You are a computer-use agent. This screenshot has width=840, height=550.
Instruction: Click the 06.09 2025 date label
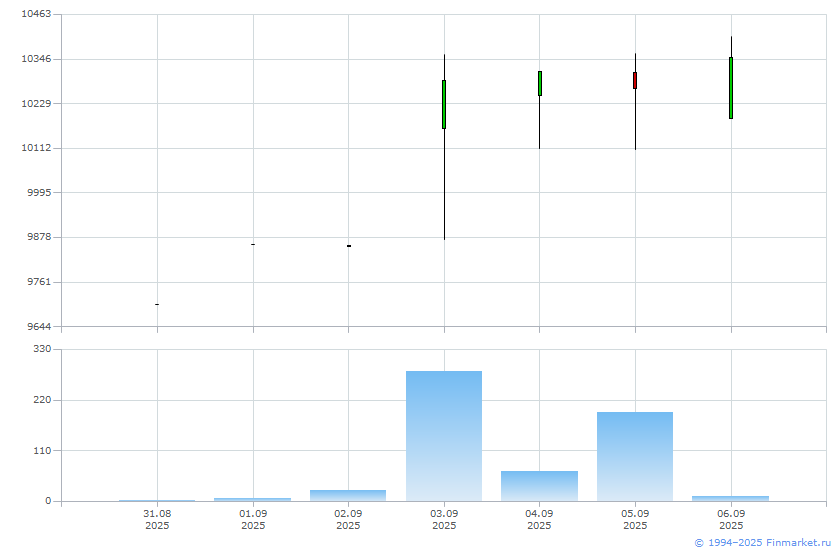coord(731,519)
